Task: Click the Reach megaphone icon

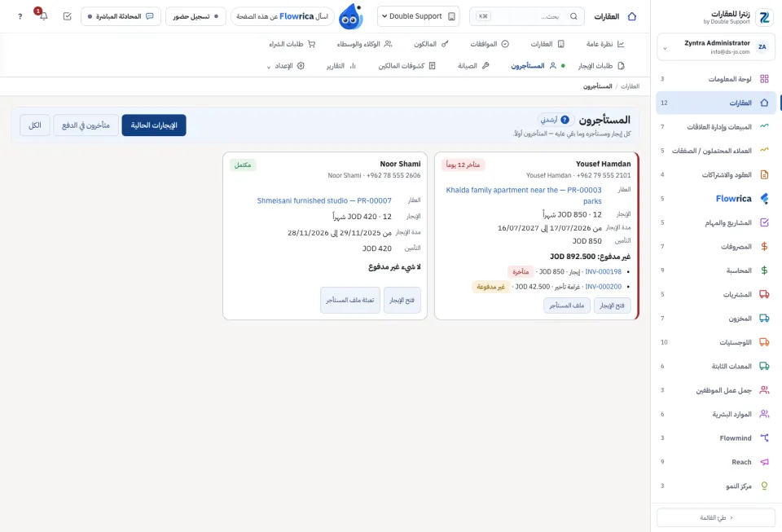Action: coord(764,462)
